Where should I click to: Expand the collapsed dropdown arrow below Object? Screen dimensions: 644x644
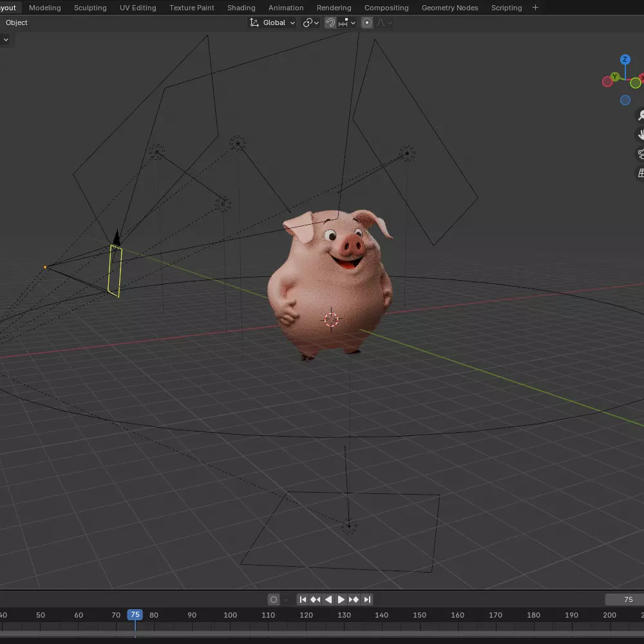click(6, 40)
